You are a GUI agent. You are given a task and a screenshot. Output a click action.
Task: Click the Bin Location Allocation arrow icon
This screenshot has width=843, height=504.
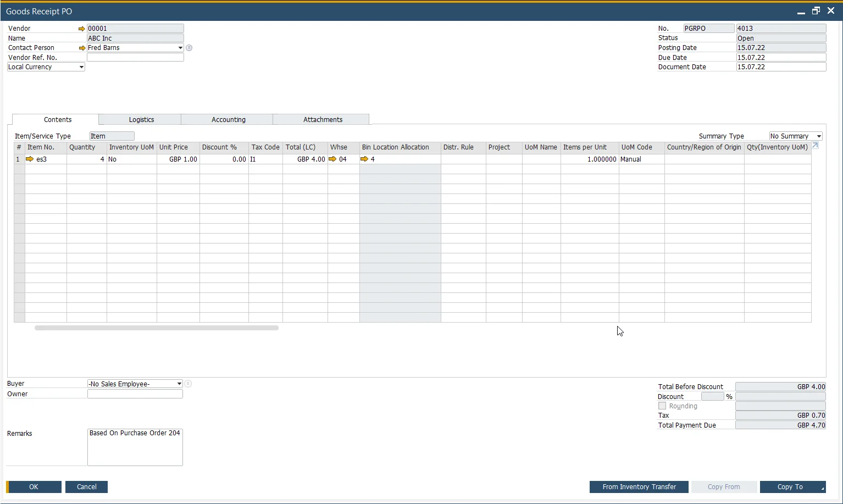coord(364,159)
